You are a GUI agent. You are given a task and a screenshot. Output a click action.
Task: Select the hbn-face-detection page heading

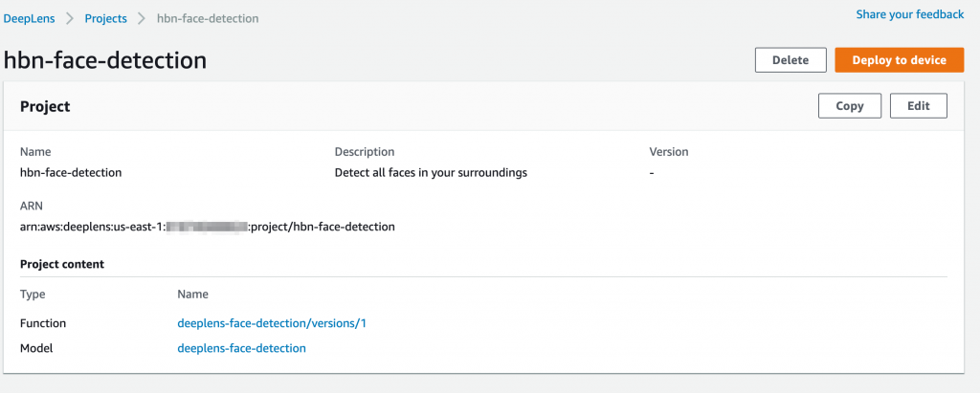click(x=105, y=60)
